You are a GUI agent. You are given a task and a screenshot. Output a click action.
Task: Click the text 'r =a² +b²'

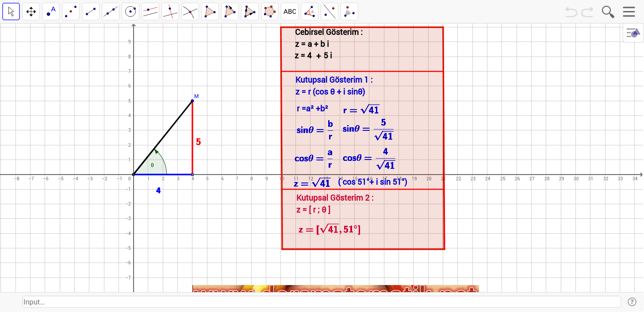coord(312,109)
